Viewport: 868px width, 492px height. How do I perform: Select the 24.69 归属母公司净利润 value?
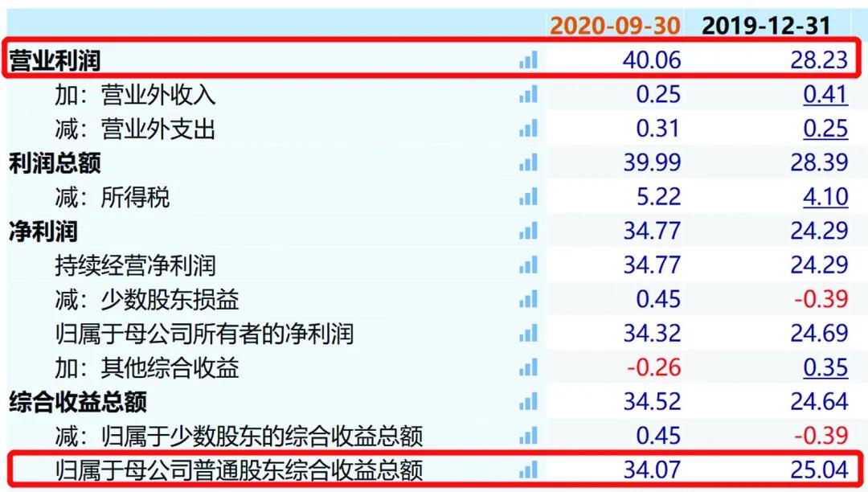(x=819, y=334)
